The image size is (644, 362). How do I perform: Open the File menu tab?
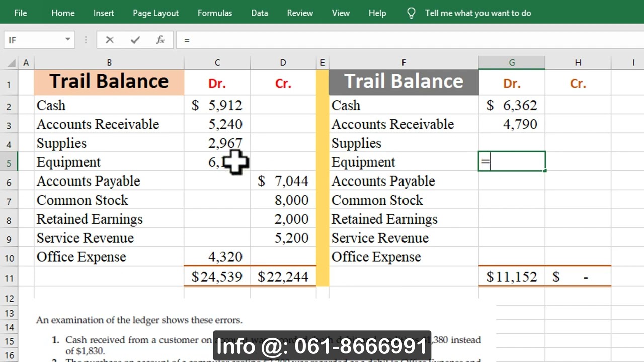tap(21, 13)
